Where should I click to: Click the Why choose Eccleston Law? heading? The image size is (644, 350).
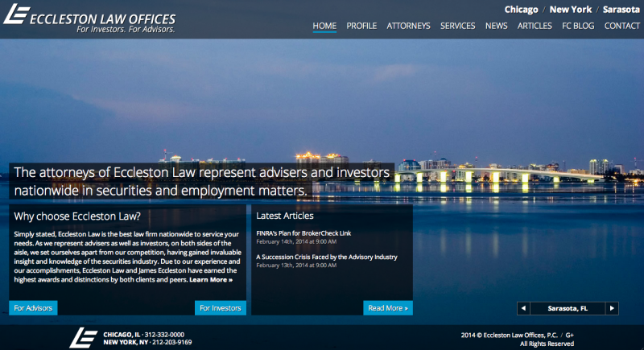pos(77,216)
